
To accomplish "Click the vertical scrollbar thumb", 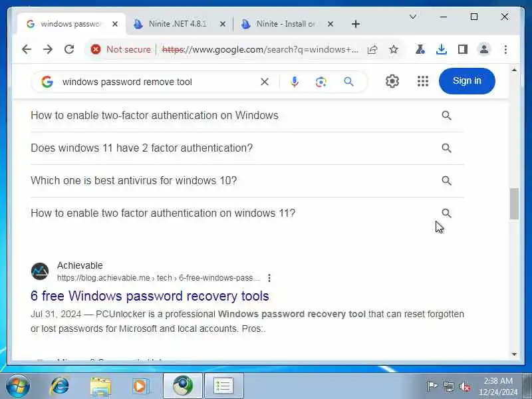I will click(x=514, y=203).
